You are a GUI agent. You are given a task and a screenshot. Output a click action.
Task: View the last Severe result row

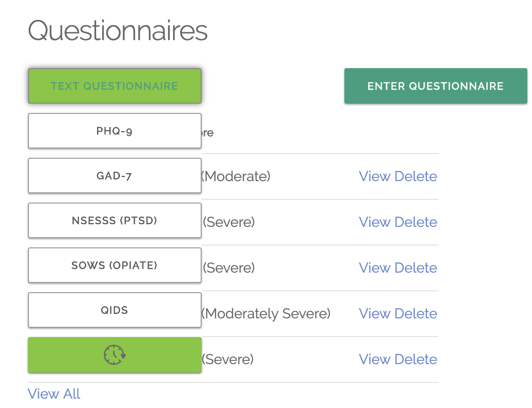tap(375, 359)
